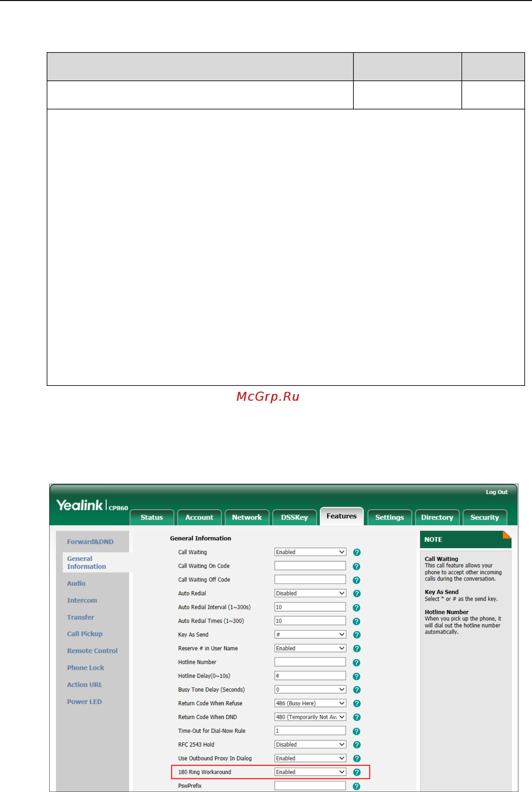Open help for Time-Out for Dial-Now Rule
Image resolution: width=532 pixels, height=792 pixels.
pos(357,731)
